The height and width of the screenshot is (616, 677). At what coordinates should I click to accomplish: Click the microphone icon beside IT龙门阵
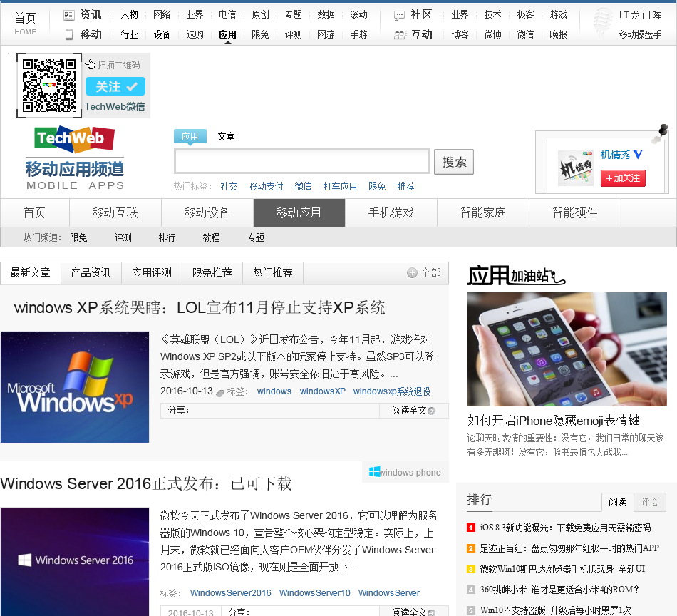point(602,21)
